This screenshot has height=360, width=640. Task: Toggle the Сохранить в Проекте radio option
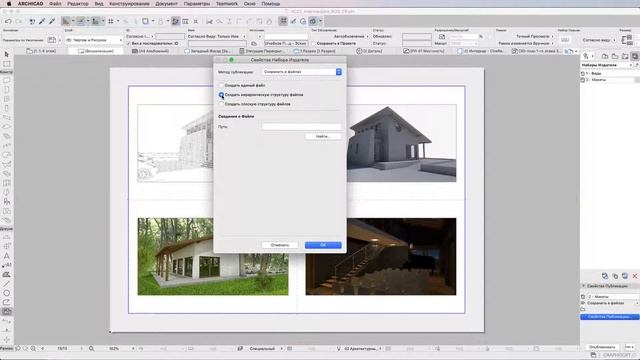coord(313,43)
